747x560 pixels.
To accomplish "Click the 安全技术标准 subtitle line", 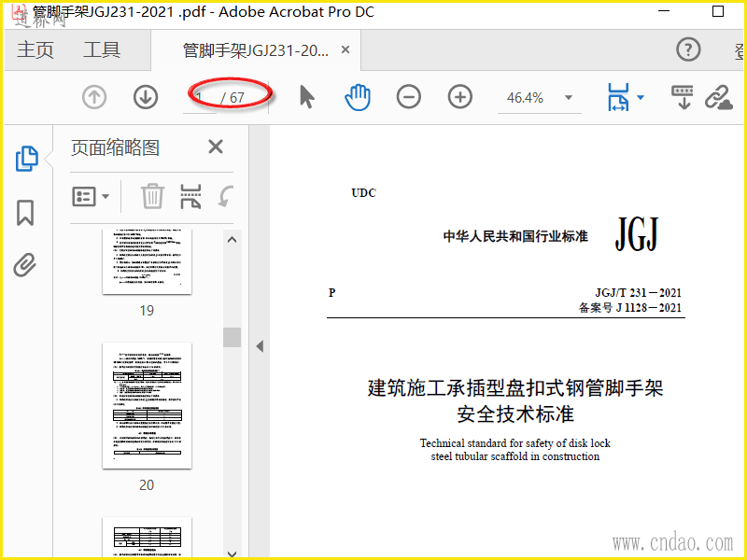I will pyautogui.click(x=515, y=413).
